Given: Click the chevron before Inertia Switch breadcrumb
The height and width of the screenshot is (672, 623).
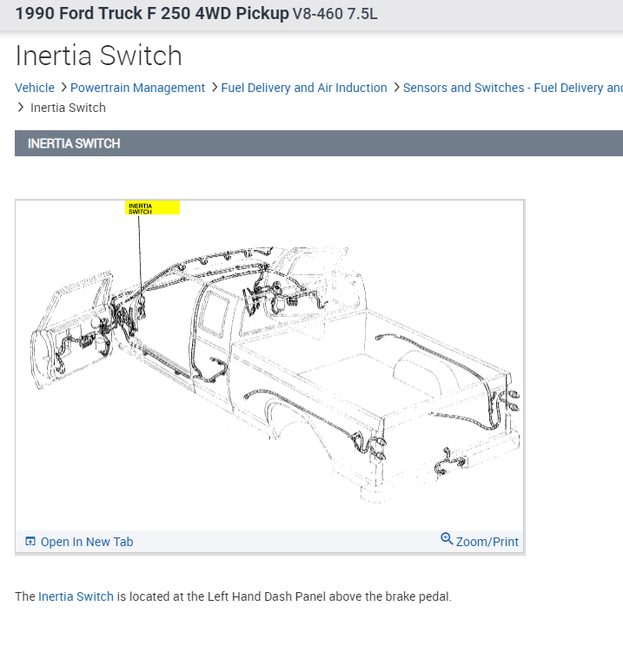Looking at the screenshot, I should (x=20, y=107).
